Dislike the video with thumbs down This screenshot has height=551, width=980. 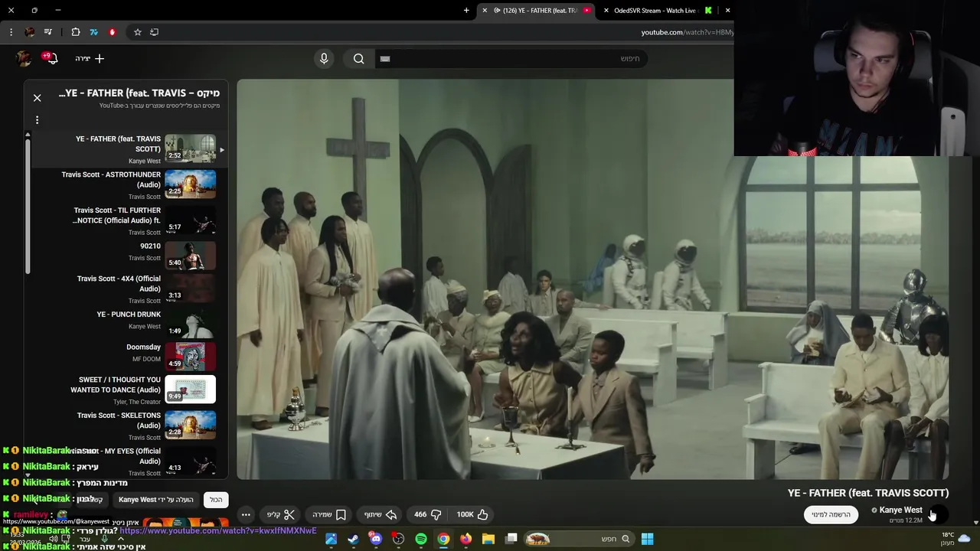[x=427, y=514]
